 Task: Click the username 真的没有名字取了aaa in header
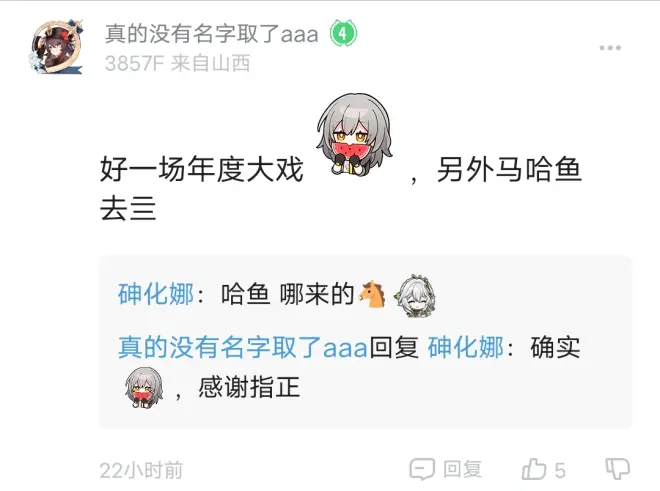point(212,33)
